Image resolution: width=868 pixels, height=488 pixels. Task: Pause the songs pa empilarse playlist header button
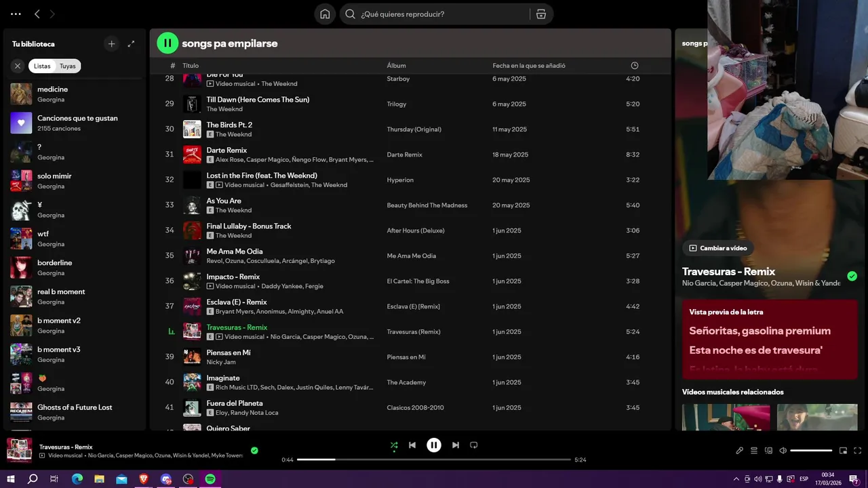(x=167, y=43)
